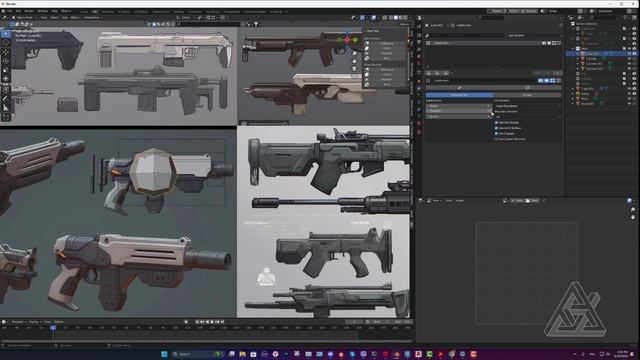Open the World properties tab
The height and width of the screenshot is (360, 640).
[x=419, y=64]
